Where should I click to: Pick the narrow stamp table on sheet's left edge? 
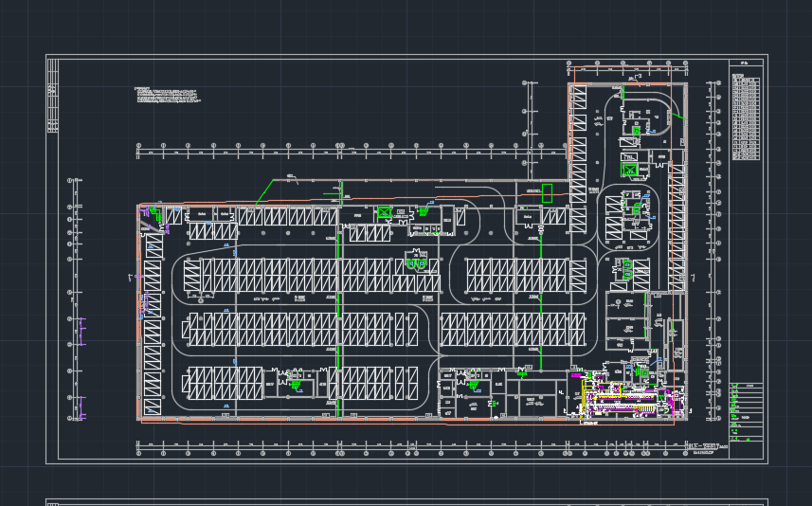click(x=52, y=96)
